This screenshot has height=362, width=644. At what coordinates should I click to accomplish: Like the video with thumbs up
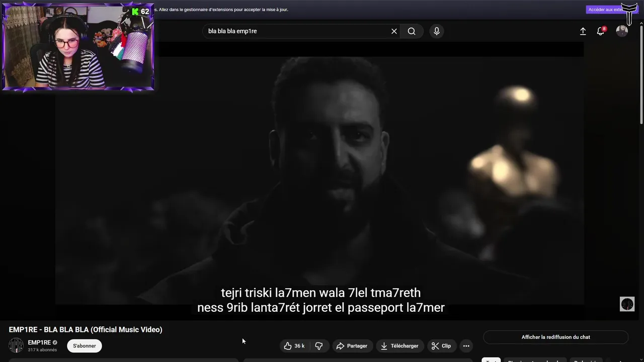[x=294, y=346]
